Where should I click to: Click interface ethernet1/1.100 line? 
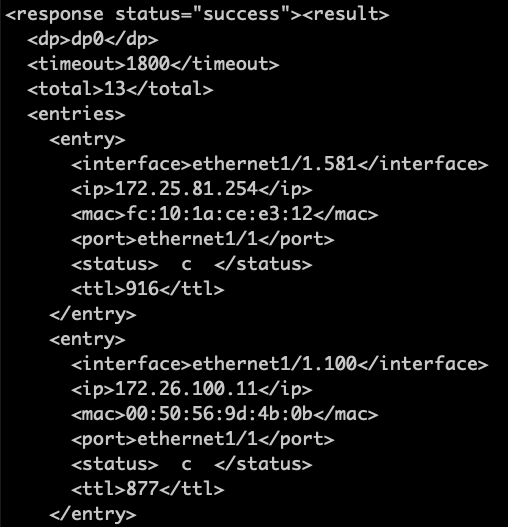click(280, 364)
